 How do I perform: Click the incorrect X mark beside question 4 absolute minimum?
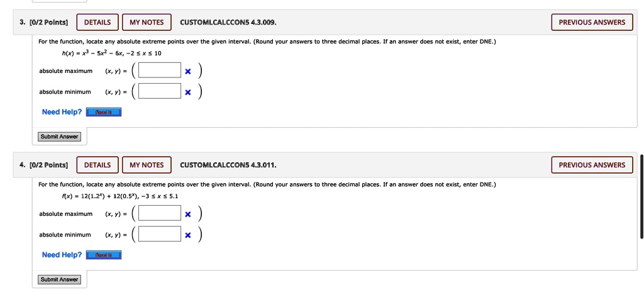(187, 235)
